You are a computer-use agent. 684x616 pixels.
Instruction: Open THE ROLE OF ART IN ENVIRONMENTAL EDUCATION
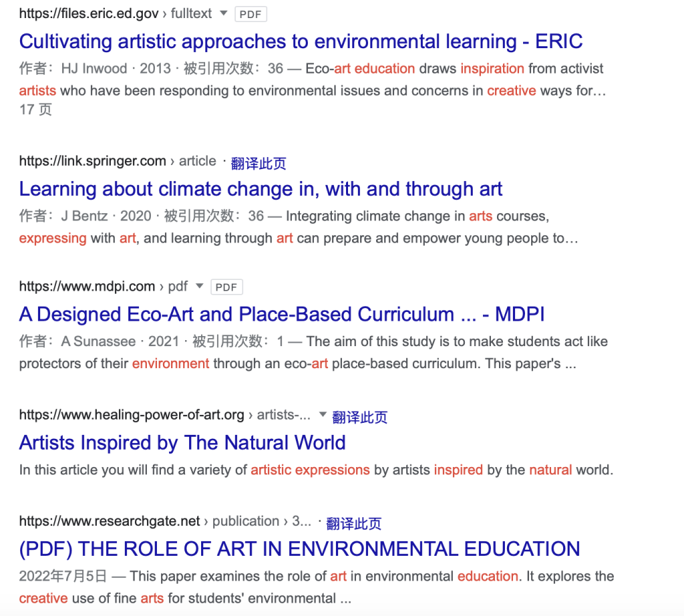pos(299,549)
